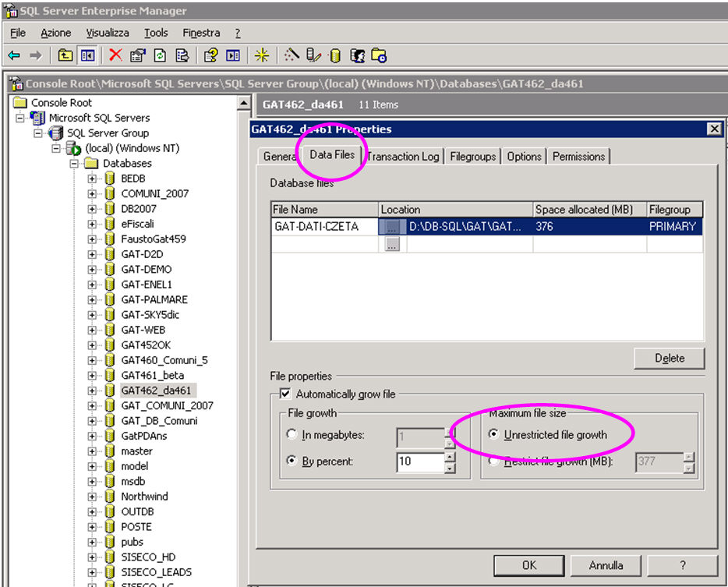The width and height of the screenshot is (728, 587).
Task: Confirm the dialog with OK
Action: coord(528,565)
